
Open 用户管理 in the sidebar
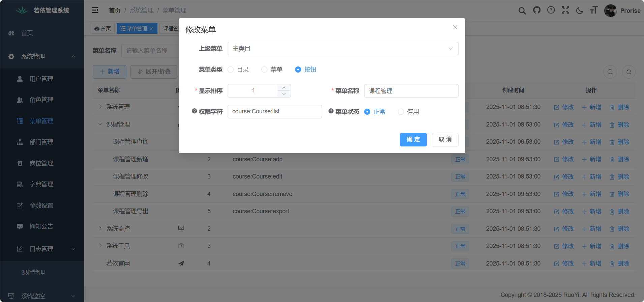coord(41,79)
